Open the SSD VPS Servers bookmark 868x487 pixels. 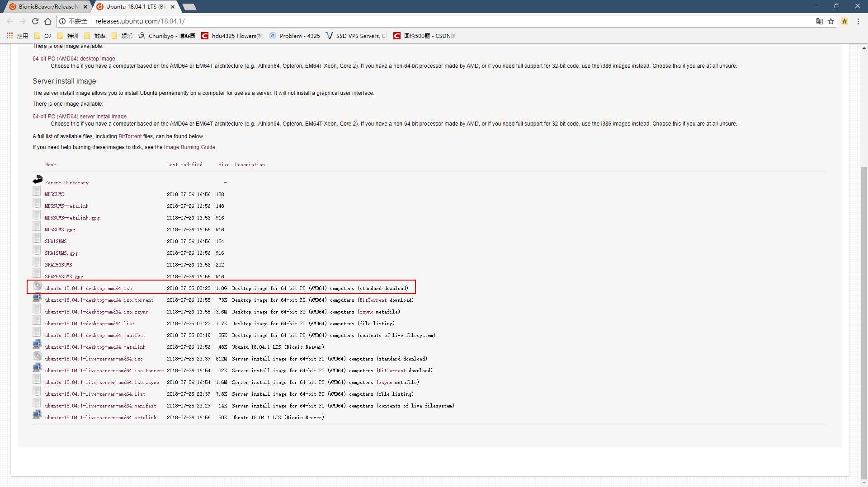pos(356,36)
